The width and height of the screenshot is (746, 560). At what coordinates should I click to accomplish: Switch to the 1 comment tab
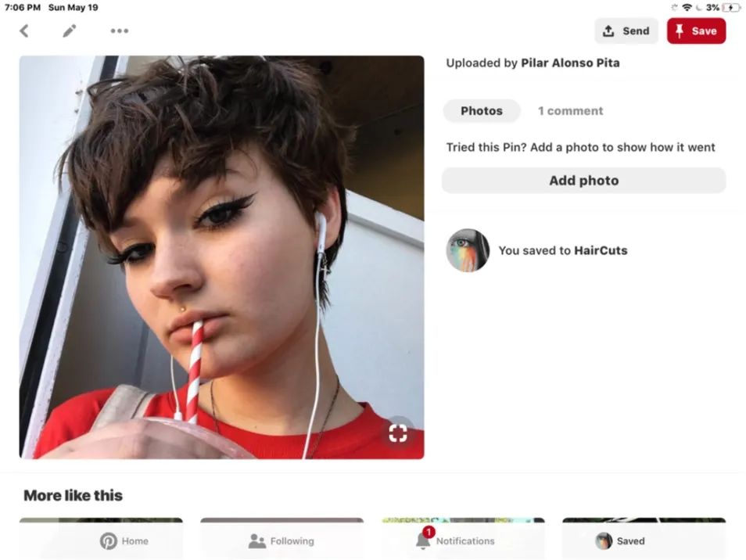570,111
